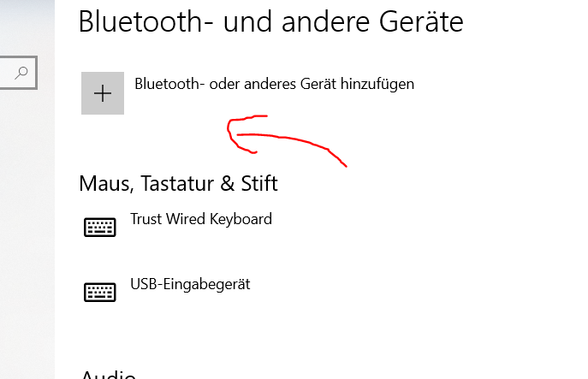Click the 'Bluetooth- und andere Geräte' page title

pos(270,22)
